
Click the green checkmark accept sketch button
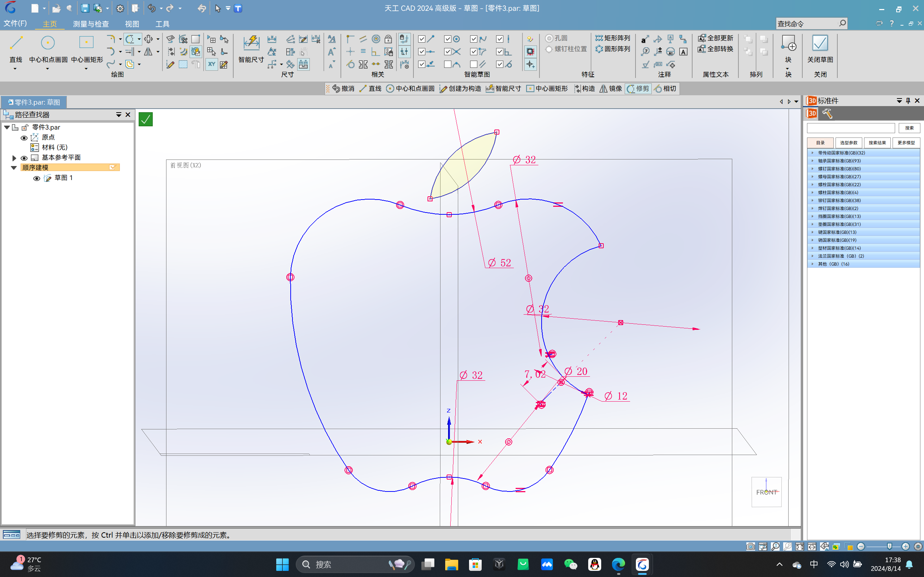(146, 119)
